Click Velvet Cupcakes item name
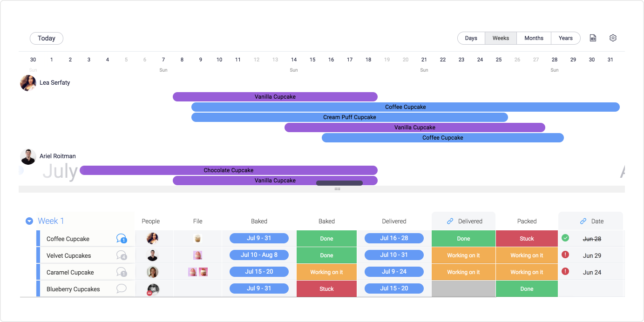The image size is (644, 322). (69, 255)
